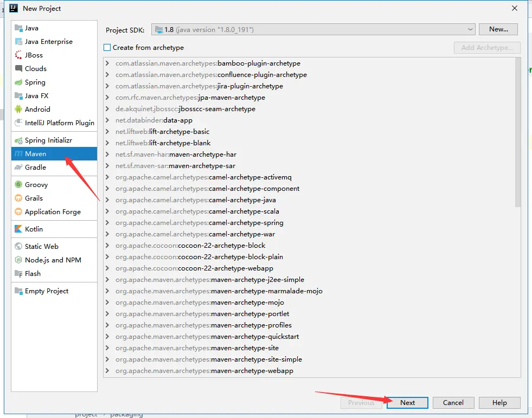Select the Flash folder icon
Image resolution: width=532 pixels, height=418 pixels.
(18, 273)
